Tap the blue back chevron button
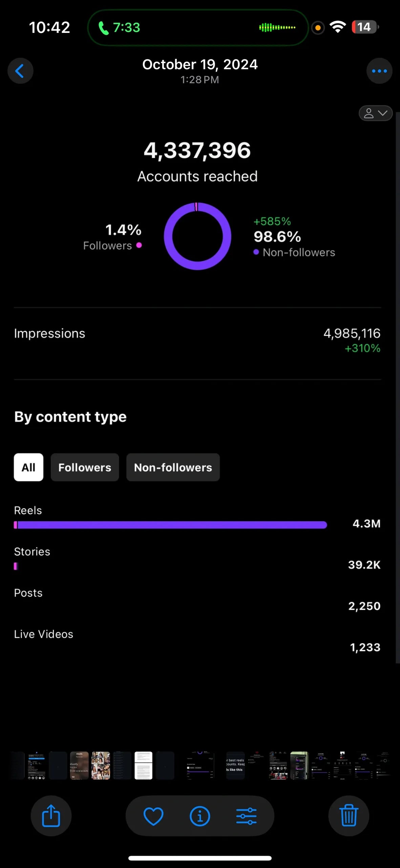Image resolution: width=400 pixels, height=868 pixels. pyautogui.click(x=20, y=71)
